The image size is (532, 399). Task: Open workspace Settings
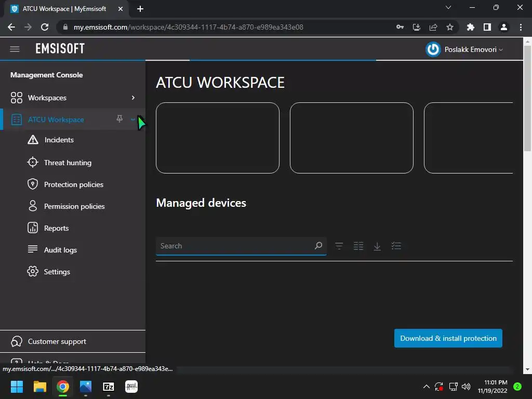[57, 272]
